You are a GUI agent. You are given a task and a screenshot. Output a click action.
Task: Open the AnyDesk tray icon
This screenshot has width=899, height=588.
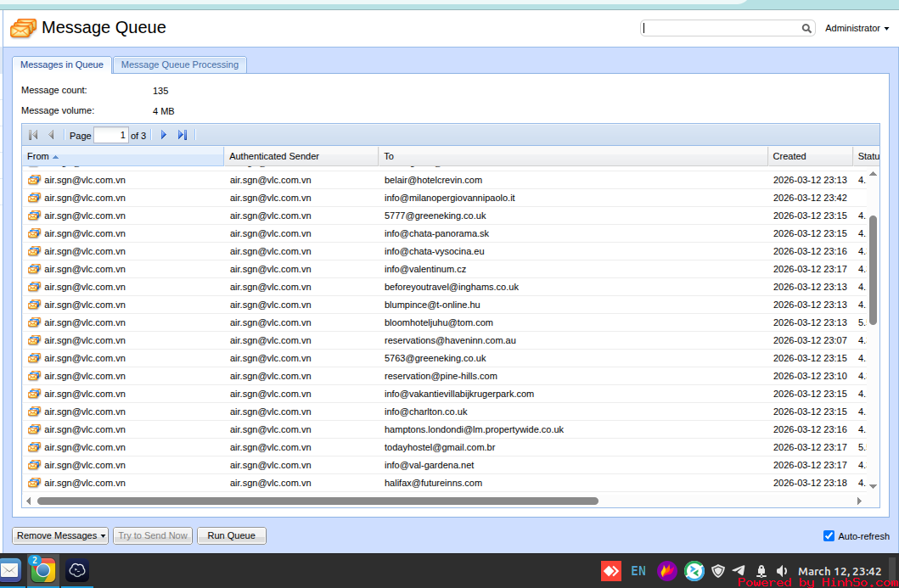tap(610, 571)
